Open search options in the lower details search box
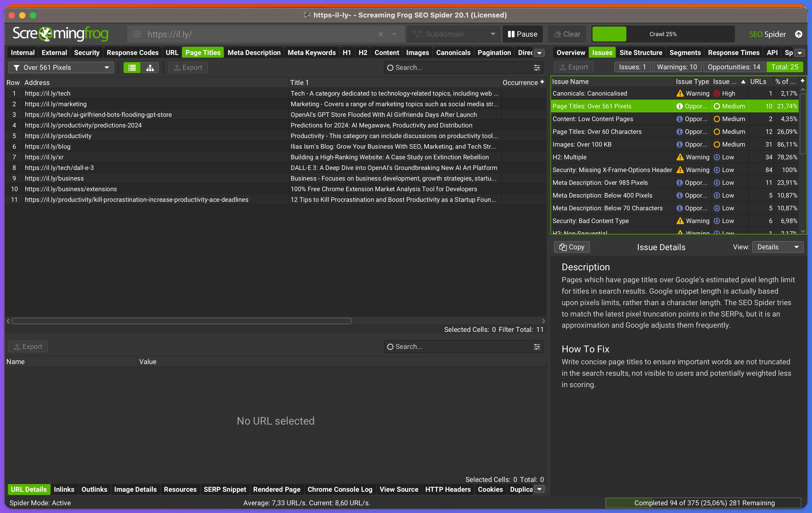The width and height of the screenshot is (812, 513). (x=537, y=347)
